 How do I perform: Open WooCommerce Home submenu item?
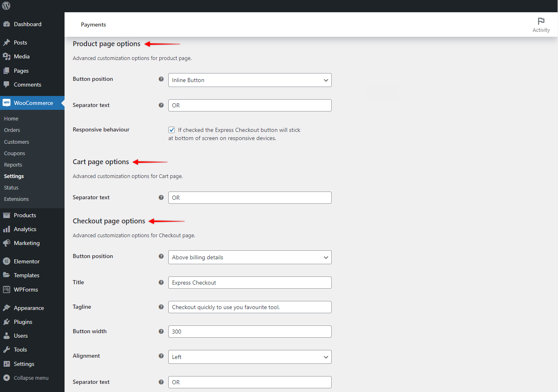tap(11, 119)
